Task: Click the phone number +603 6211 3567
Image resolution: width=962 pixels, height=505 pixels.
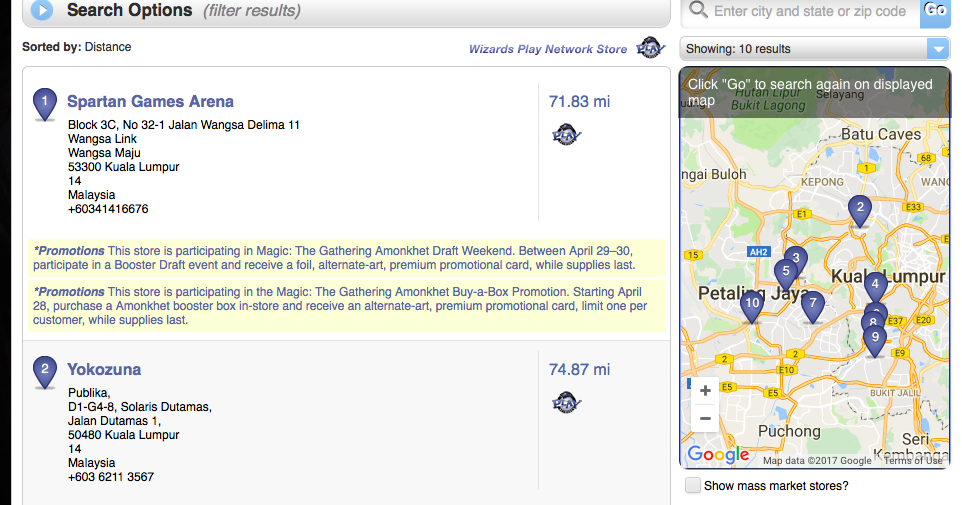Action: point(111,477)
